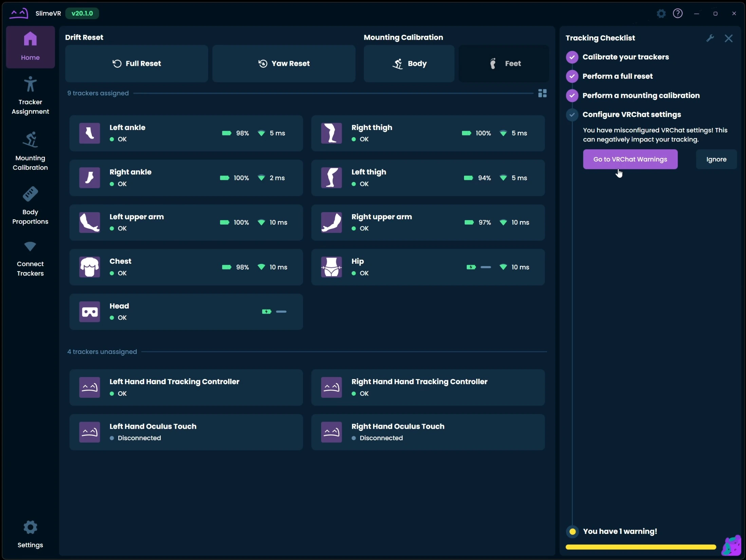Open Mounting Calibration in the sidebar

(x=30, y=151)
